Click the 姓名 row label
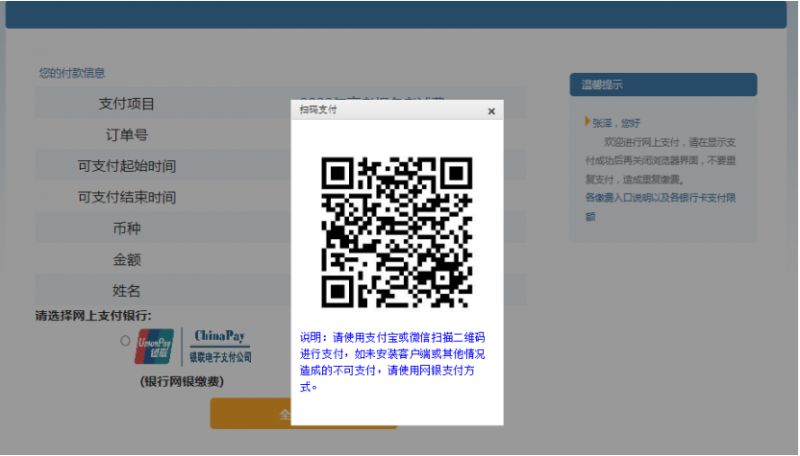This screenshot has width=800, height=456. tap(127, 291)
